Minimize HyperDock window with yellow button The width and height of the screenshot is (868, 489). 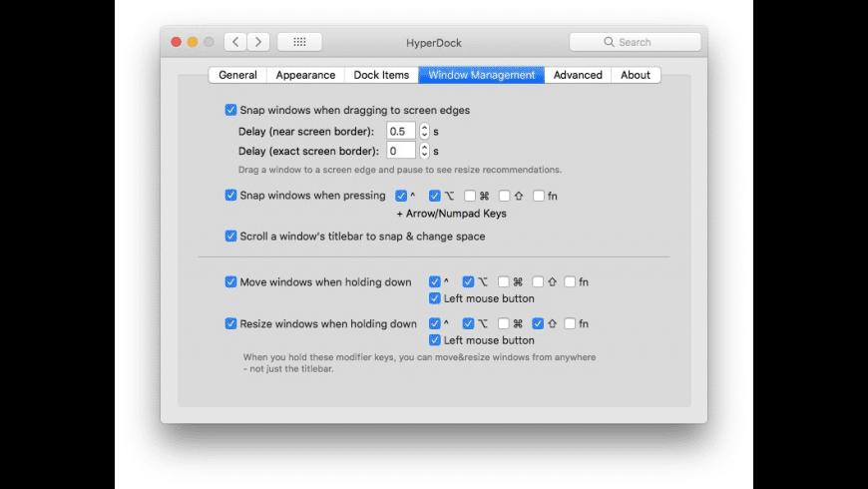tap(193, 42)
